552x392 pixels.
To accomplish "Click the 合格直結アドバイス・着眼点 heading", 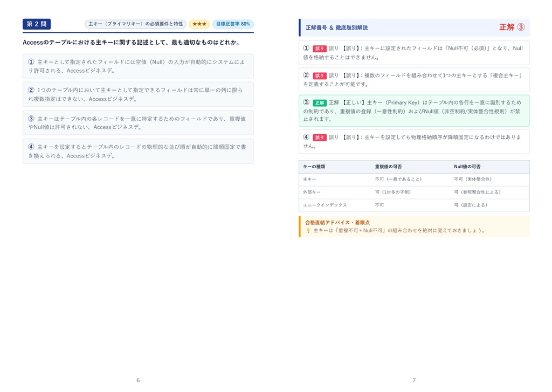I will pos(337,223).
